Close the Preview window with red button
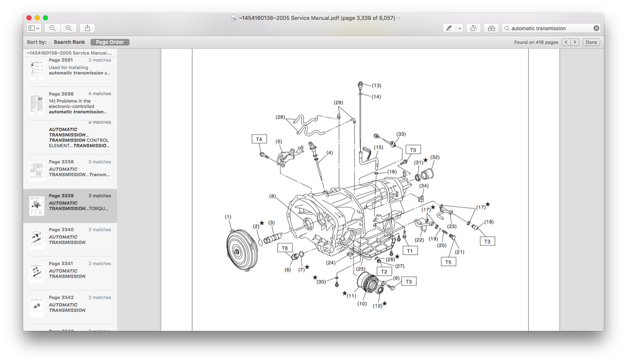 (x=29, y=18)
